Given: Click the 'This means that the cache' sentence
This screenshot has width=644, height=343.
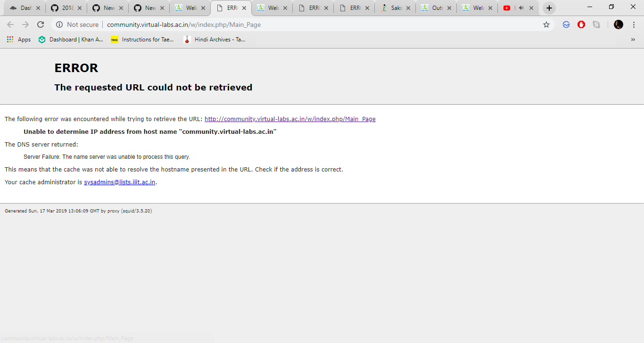Looking at the screenshot, I should click(174, 169).
